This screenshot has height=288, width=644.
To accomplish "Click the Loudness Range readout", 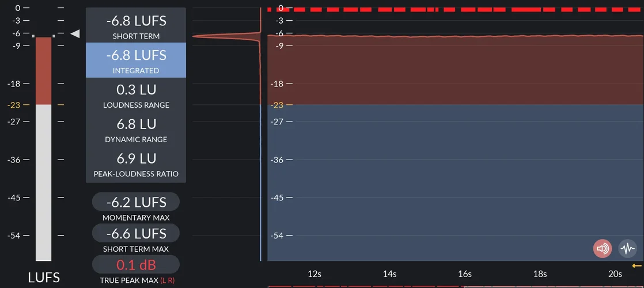I will click(136, 95).
